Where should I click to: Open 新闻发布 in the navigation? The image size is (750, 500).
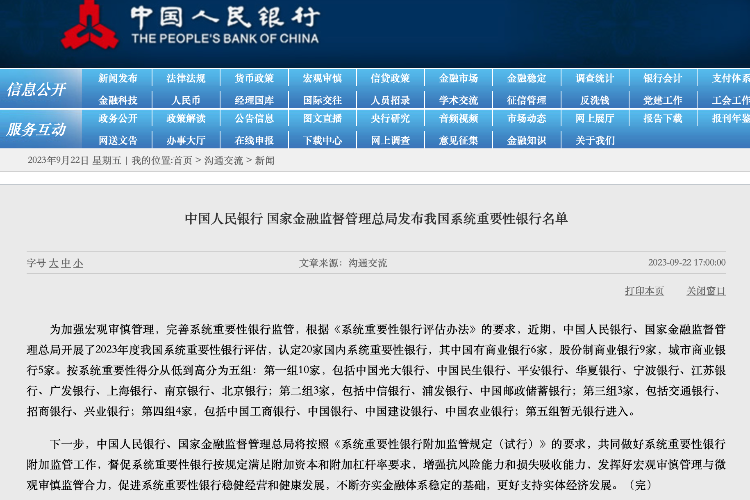pos(118,78)
